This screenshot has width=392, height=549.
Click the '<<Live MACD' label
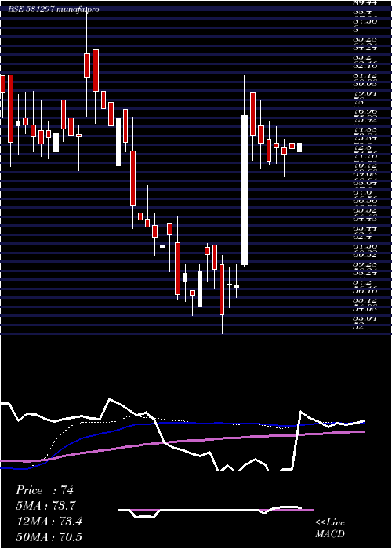tap(330, 529)
